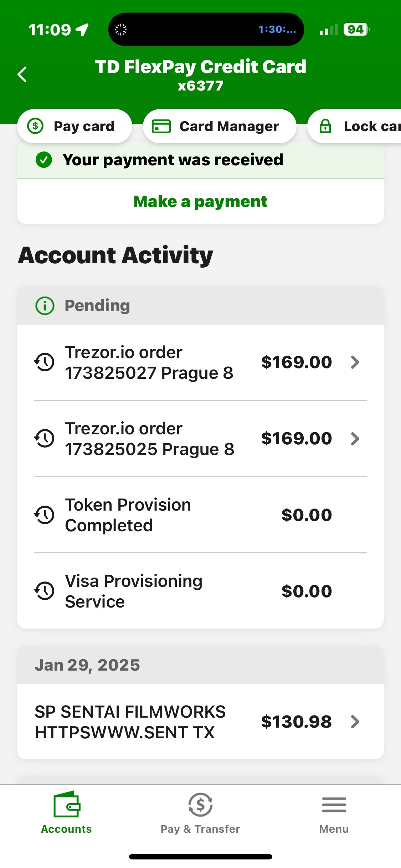Tap the green payment received checkmark
The height and width of the screenshot is (868, 401).
[x=44, y=160]
